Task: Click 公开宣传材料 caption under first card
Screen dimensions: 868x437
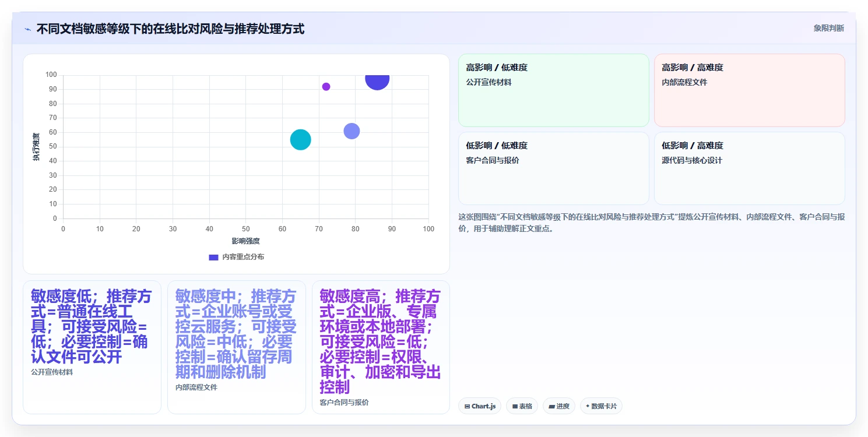Action: (52, 372)
